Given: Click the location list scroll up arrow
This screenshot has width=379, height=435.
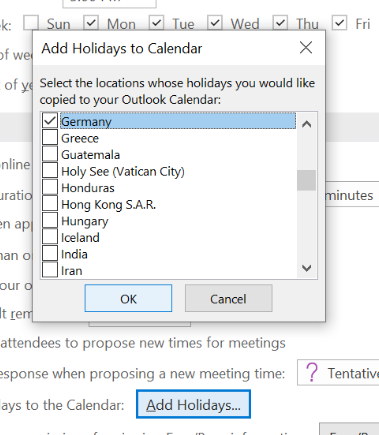Looking at the screenshot, I should pyautogui.click(x=306, y=124).
